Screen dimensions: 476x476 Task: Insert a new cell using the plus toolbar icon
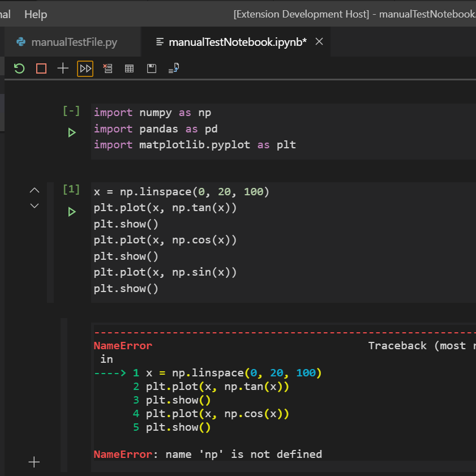click(62, 68)
